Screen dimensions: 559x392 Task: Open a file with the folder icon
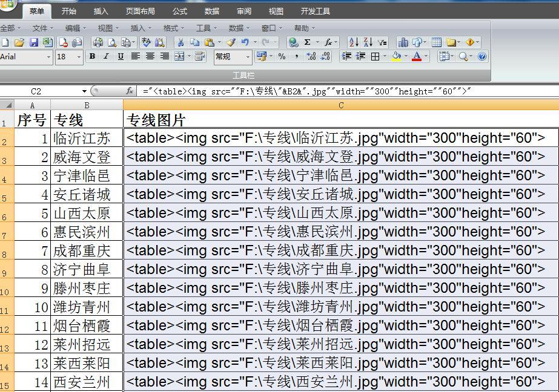tap(19, 42)
